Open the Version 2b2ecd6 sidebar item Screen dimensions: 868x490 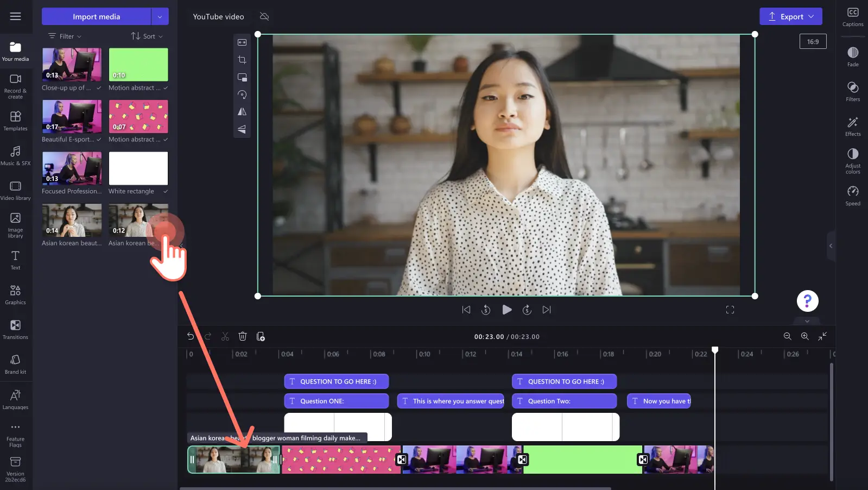[x=15, y=469]
